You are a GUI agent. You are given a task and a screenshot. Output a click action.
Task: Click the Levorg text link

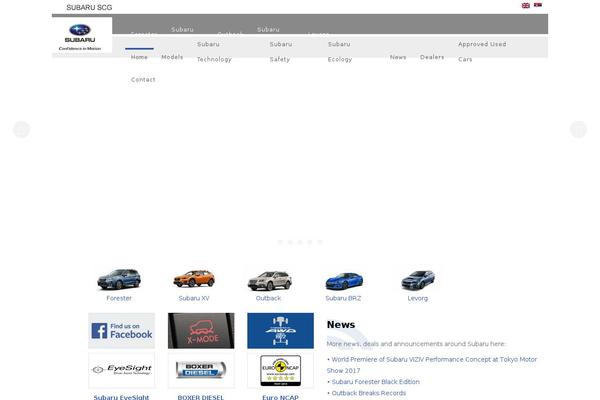pos(418,298)
